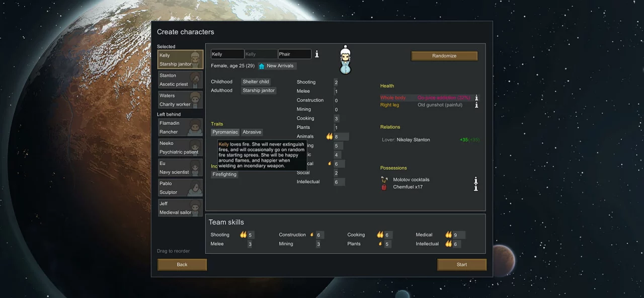Click the Whole body health label
The width and height of the screenshot is (644, 298).
[x=393, y=98]
